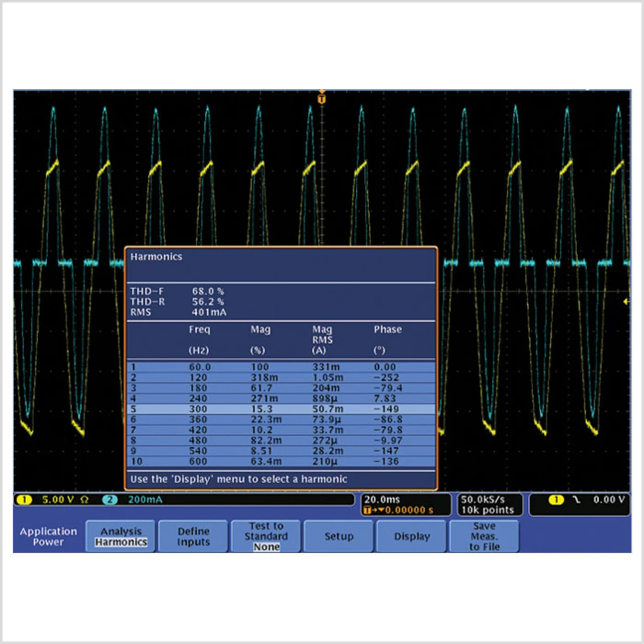Open the Analysis Harmonics menu button
Viewport: 644px width, 644px height.
(121, 536)
